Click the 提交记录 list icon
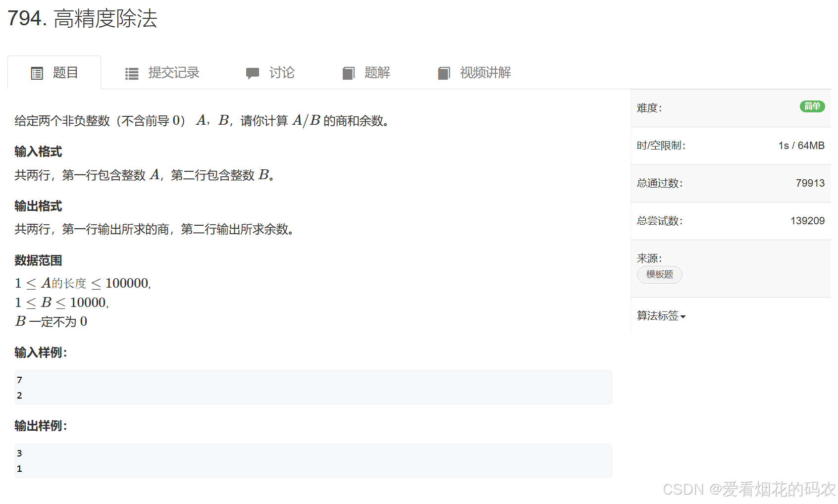Viewport: 838px width, 504px height. tap(132, 74)
